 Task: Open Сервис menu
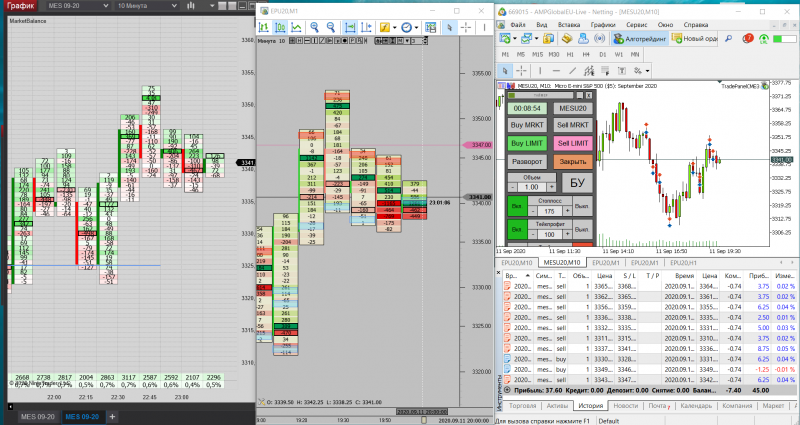click(636, 24)
